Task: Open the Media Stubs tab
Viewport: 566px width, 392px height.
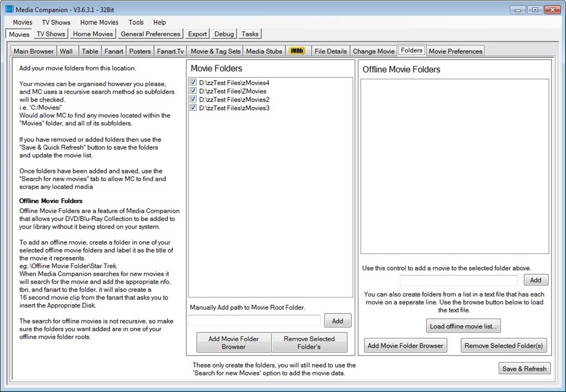Action: [264, 51]
